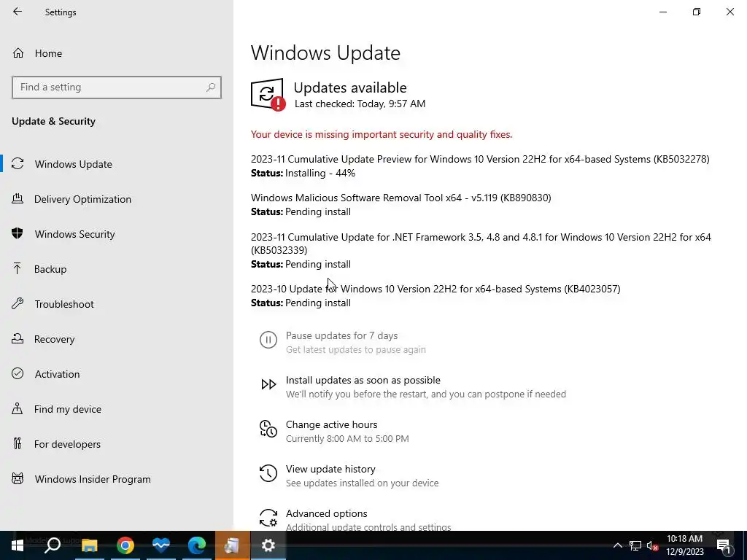The image size is (747, 560).
Task: Open Advanced options
Action: tap(326, 513)
